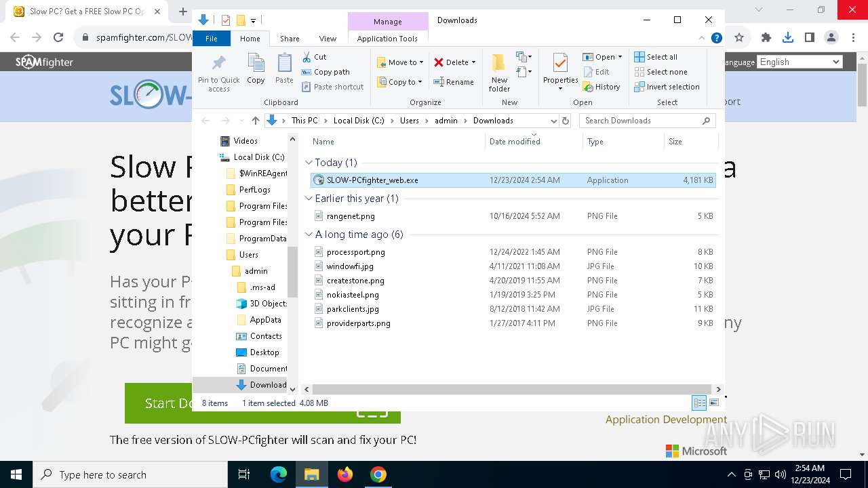Open the Open button dropdown arrow
This screenshot has height=488, width=868.
pyautogui.click(x=620, y=57)
